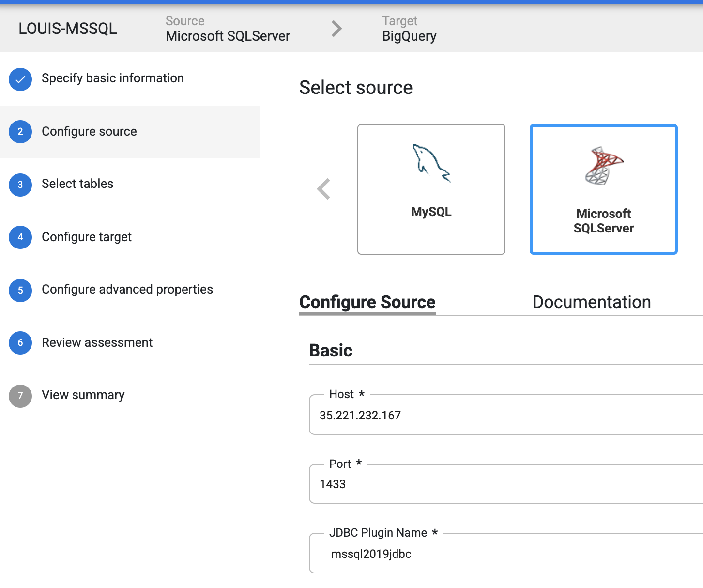Go to Configure advanced properties step
This screenshot has height=588, width=703.
pos(130,290)
